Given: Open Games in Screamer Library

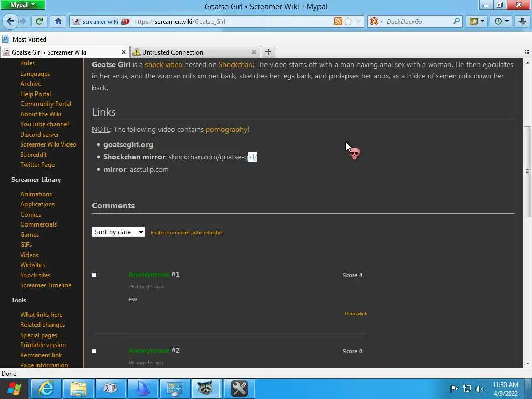Looking at the screenshot, I should tap(30, 234).
